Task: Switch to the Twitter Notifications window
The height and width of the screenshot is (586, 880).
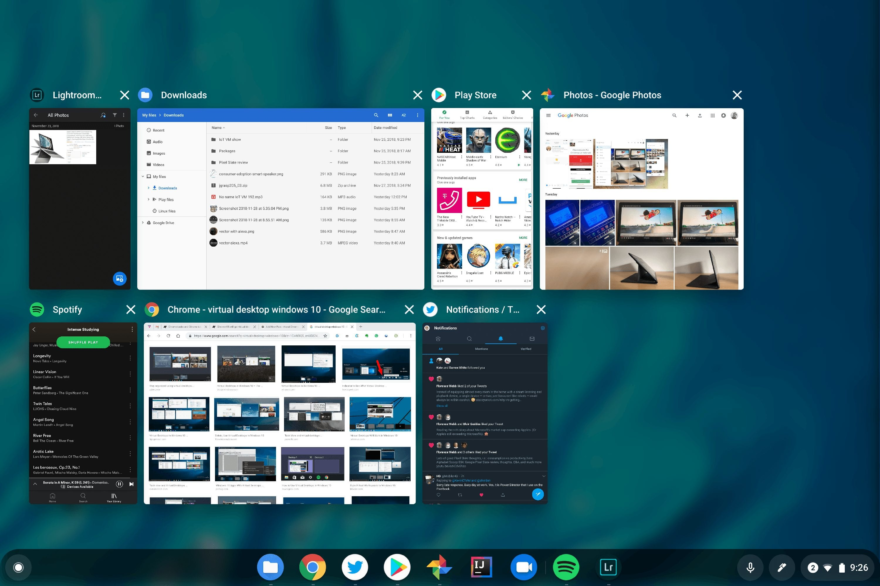Action: click(x=485, y=413)
